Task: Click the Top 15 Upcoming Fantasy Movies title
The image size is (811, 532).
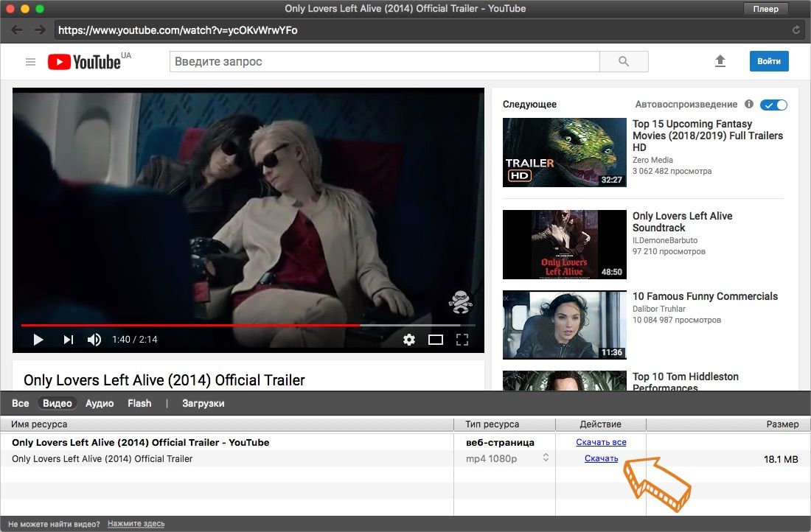Action: click(x=708, y=136)
